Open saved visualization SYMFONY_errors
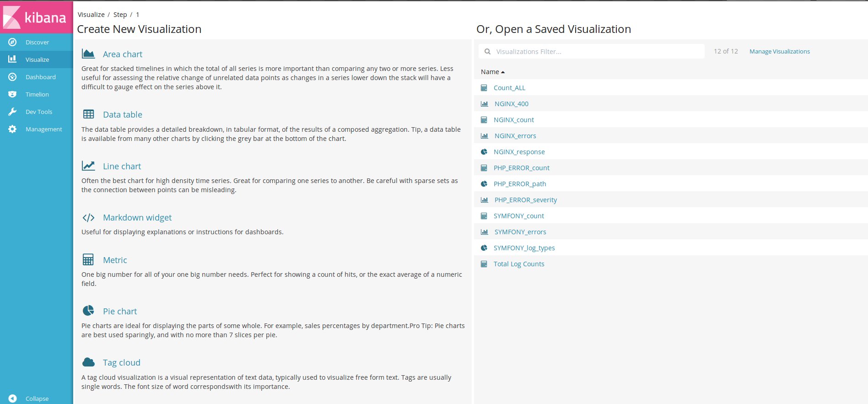The width and height of the screenshot is (868, 404). [x=520, y=232]
